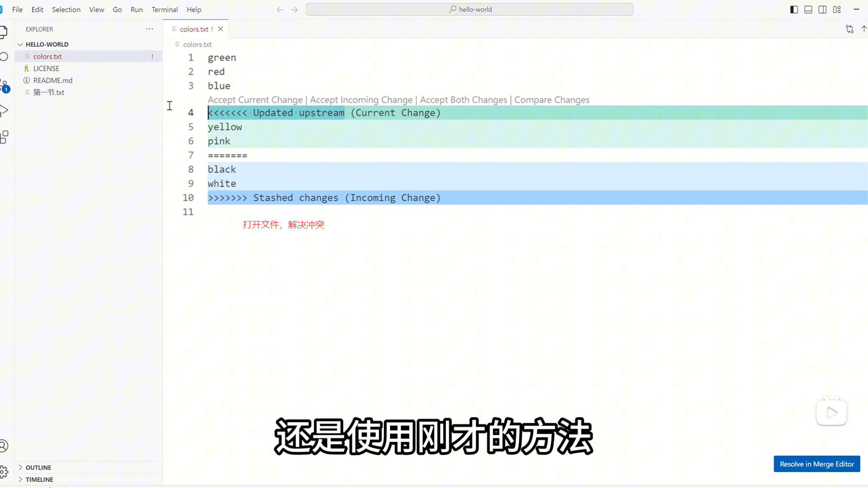Toggle the primary side bar layout button

tap(794, 9)
